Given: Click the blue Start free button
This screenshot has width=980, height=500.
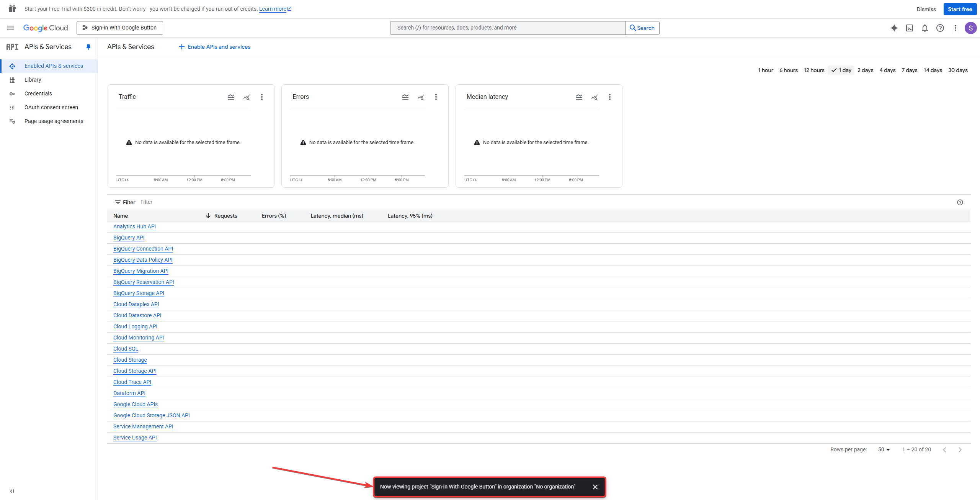Looking at the screenshot, I should [x=960, y=9].
